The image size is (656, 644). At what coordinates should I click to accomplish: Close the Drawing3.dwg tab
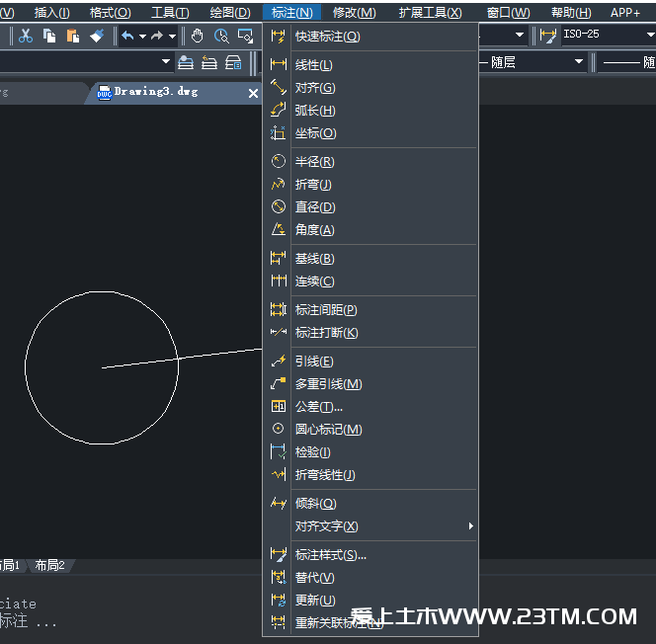(253, 92)
